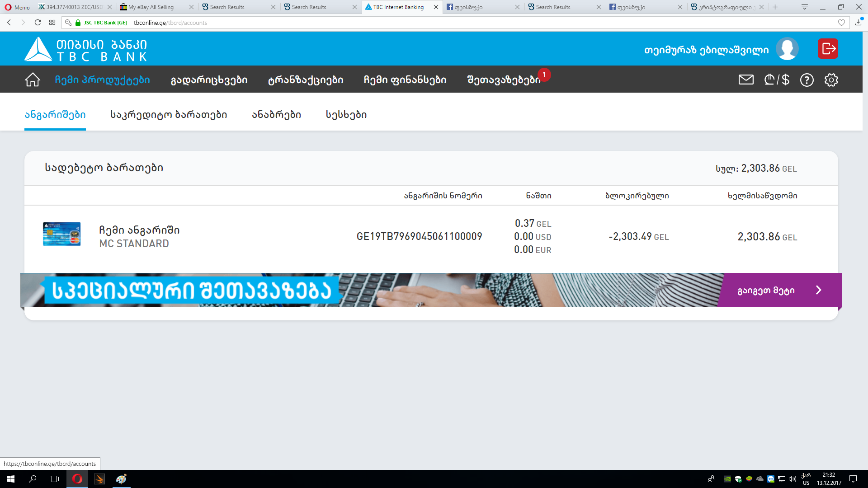Click the home icon in navigation bar
The height and width of the screenshot is (488, 868).
coord(33,80)
